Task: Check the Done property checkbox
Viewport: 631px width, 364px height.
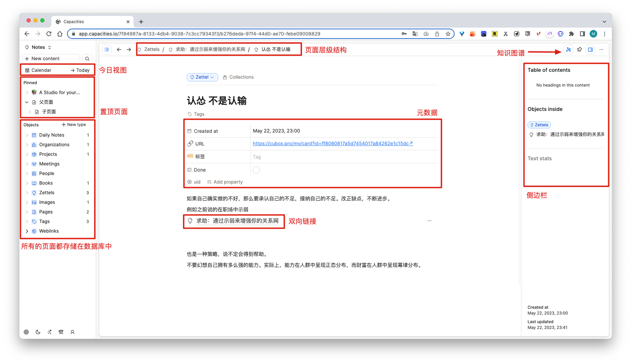Action: pyautogui.click(x=256, y=170)
